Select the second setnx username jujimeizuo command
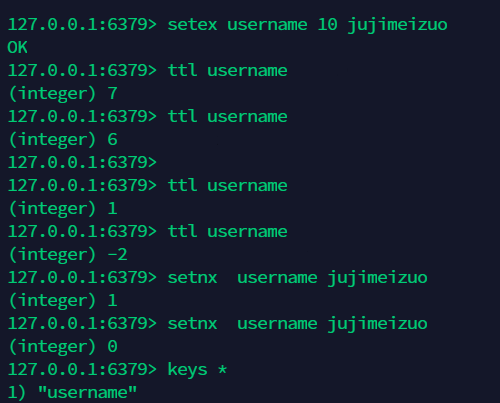This screenshot has width=500, height=403. pos(297,324)
